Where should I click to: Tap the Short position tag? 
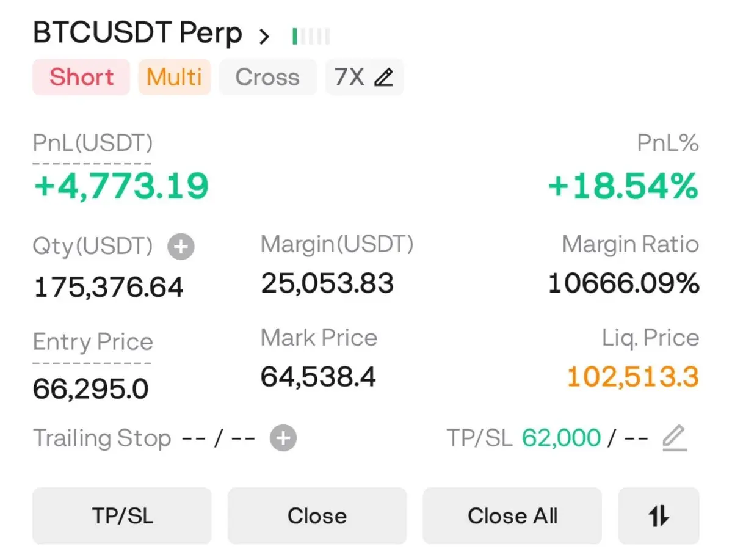pyautogui.click(x=81, y=77)
